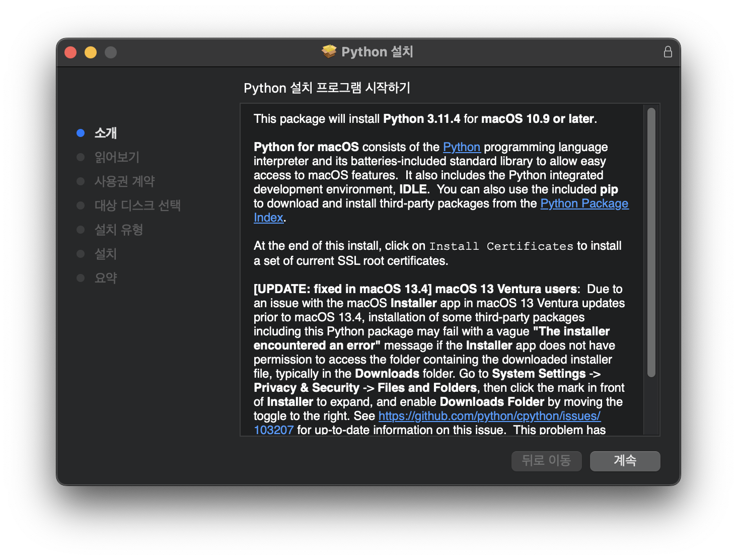
Task: Click the '[UPDATE: fixed in macOS 13.4]' text
Action: pyautogui.click(x=343, y=289)
